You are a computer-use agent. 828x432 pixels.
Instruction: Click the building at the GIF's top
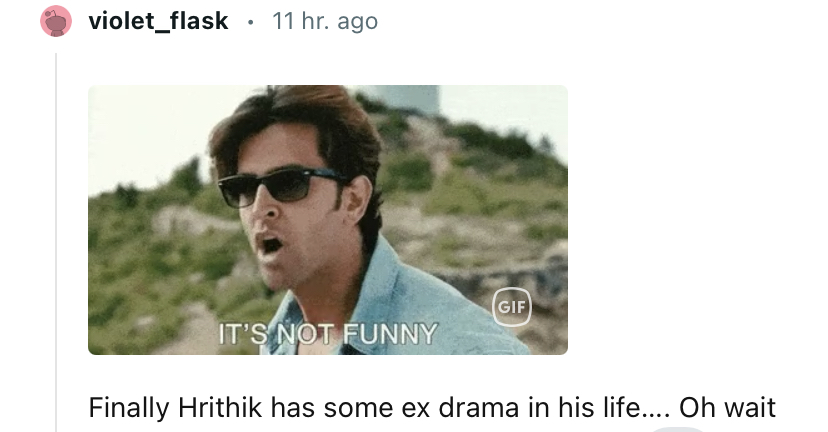click(x=407, y=99)
